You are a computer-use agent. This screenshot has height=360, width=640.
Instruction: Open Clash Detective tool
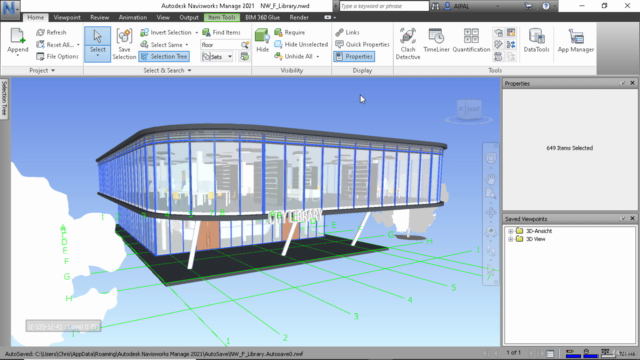408,44
